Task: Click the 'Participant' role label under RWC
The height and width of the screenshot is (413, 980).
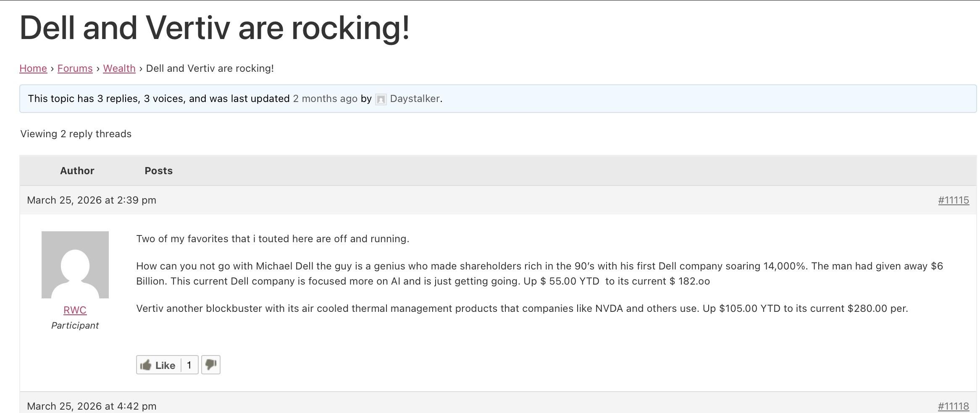Action: click(x=75, y=326)
